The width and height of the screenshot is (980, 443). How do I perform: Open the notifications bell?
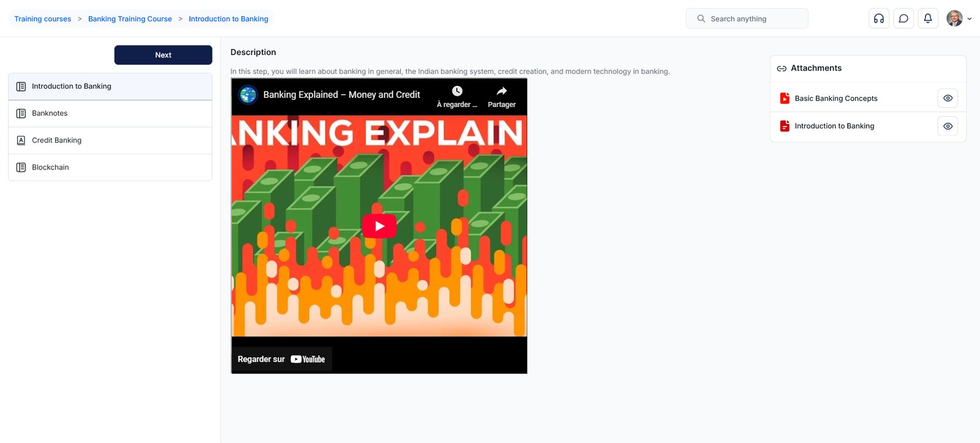coord(927,18)
